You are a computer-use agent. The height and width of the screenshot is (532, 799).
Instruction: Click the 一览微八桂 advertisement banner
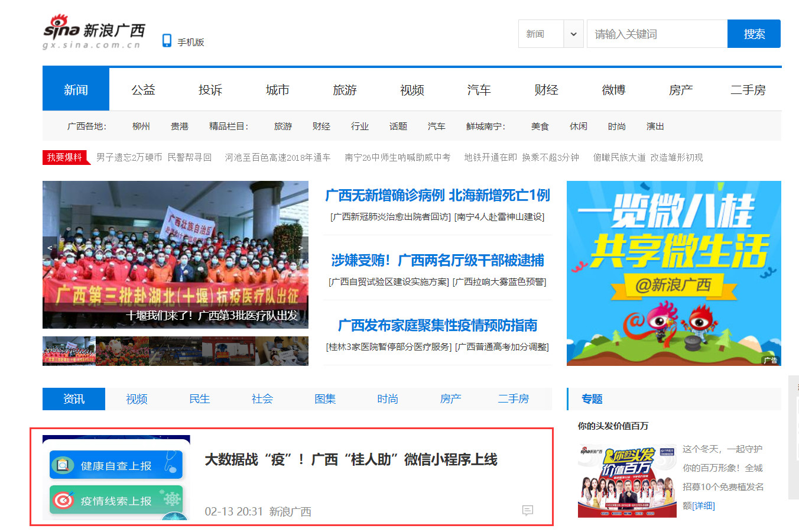(x=674, y=273)
